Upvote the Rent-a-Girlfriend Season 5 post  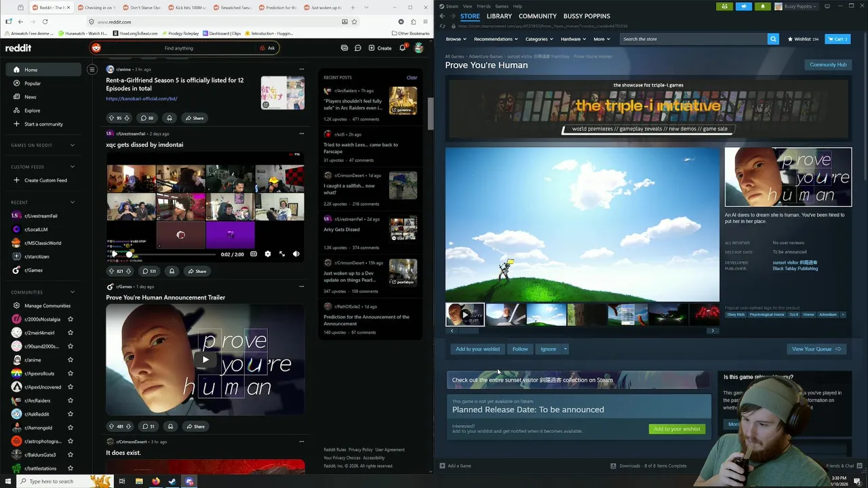click(x=111, y=118)
